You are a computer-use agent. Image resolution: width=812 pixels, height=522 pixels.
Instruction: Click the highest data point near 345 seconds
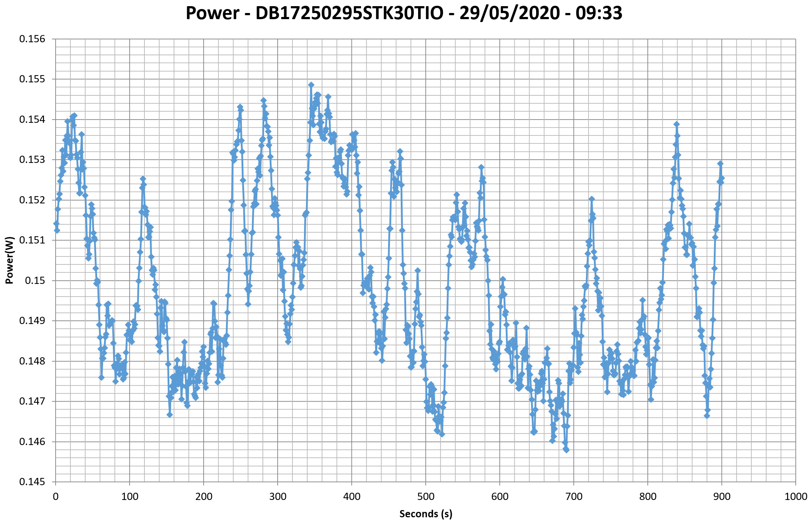tap(311, 85)
